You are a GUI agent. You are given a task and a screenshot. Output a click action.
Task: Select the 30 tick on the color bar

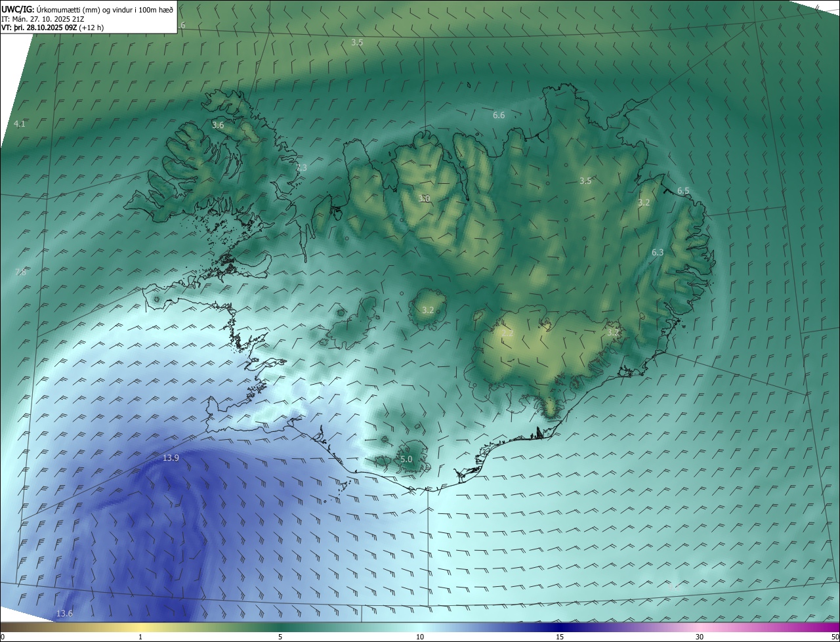coord(700,637)
